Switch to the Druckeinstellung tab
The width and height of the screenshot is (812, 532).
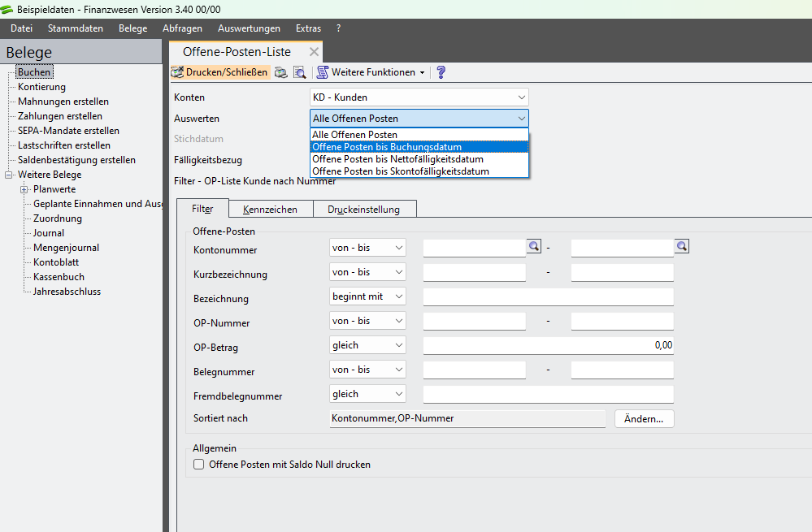pyautogui.click(x=363, y=209)
